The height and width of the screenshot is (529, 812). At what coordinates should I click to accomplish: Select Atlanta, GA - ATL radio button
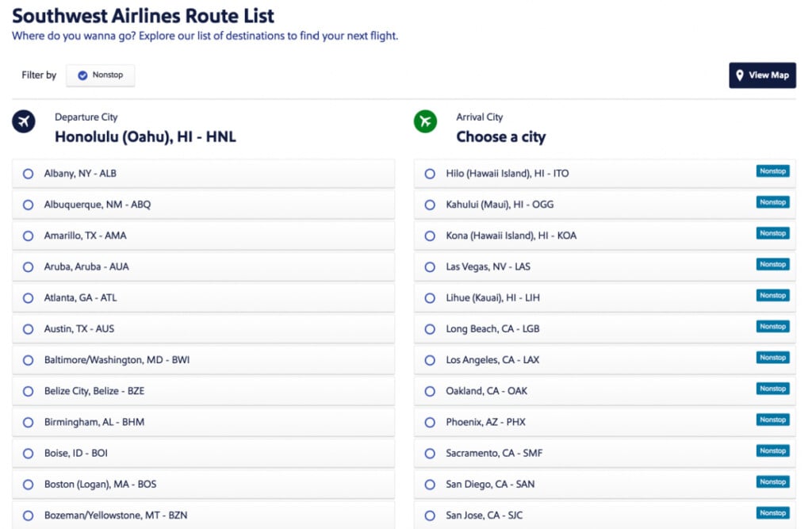tap(28, 298)
